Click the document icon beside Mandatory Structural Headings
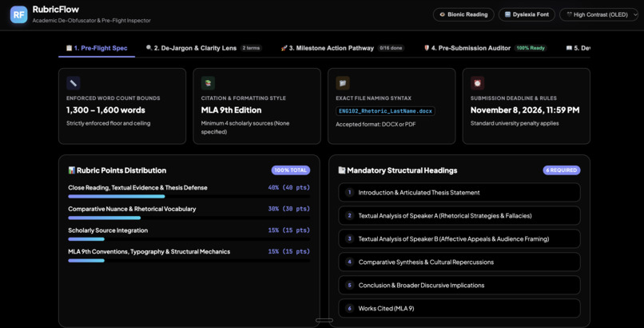The image size is (644, 328). click(x=342, y=170)
